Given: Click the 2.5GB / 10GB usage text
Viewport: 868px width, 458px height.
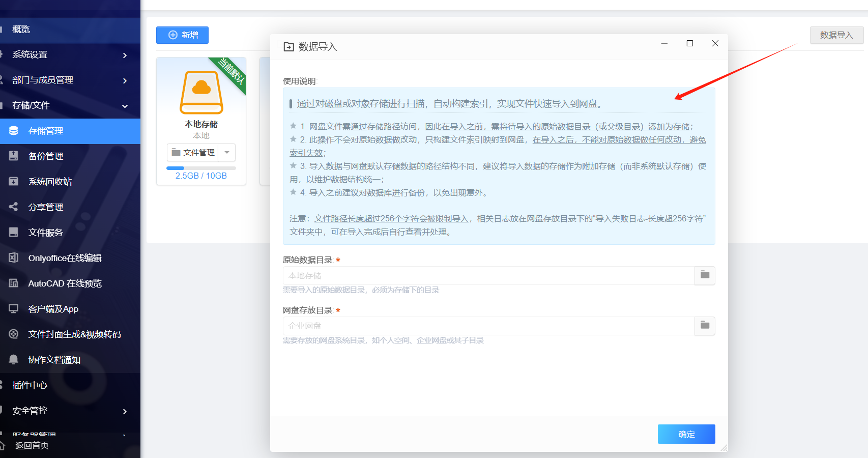Looking at the screenshot, I should point(201,176).
